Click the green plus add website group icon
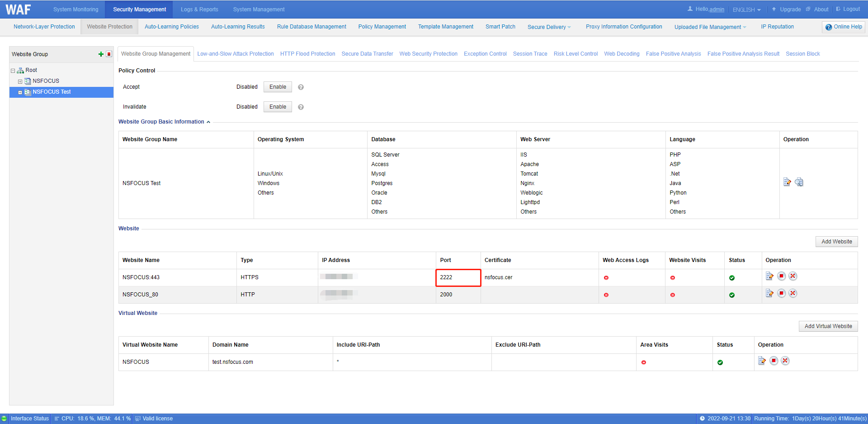 click(101, 54)
